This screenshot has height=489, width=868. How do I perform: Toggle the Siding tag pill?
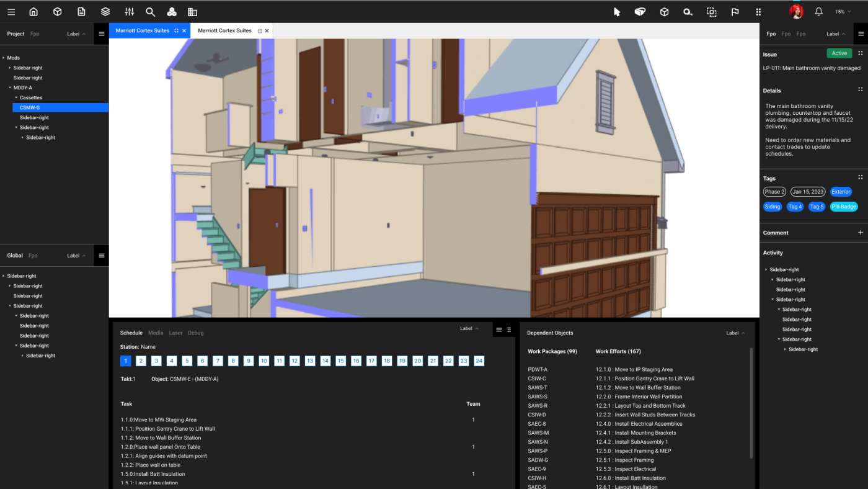pos(773,207)
